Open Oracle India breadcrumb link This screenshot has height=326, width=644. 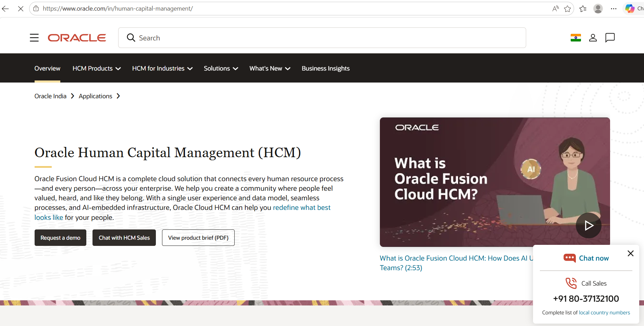(x=50, y=96)
